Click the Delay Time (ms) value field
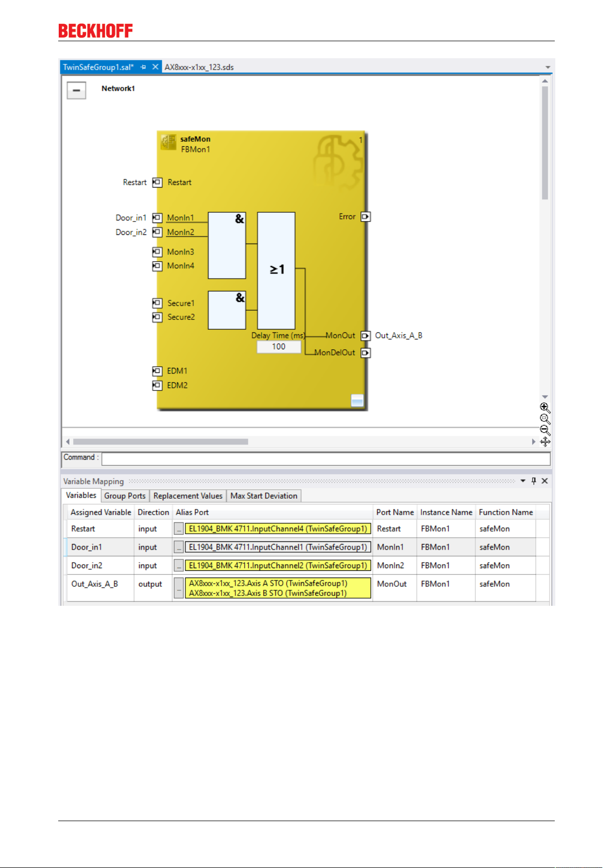 (279, 347)
